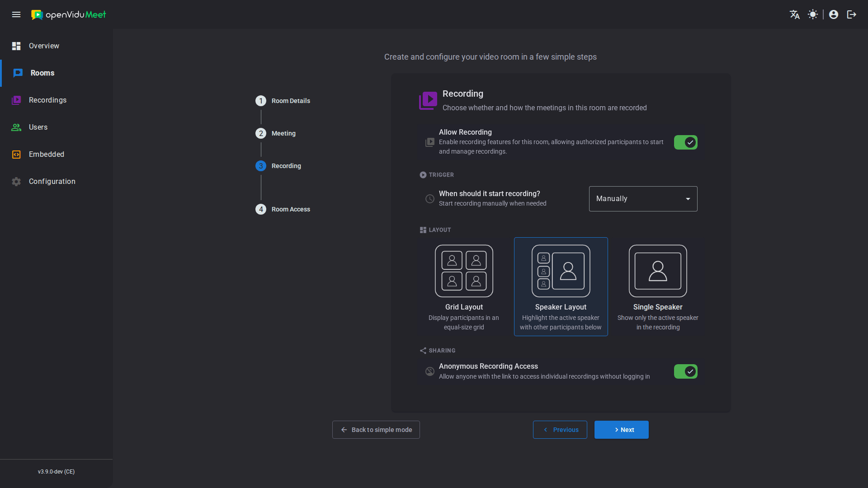Open the user account profile icon
The image size is (868, 488).
[x=834, y=14]
